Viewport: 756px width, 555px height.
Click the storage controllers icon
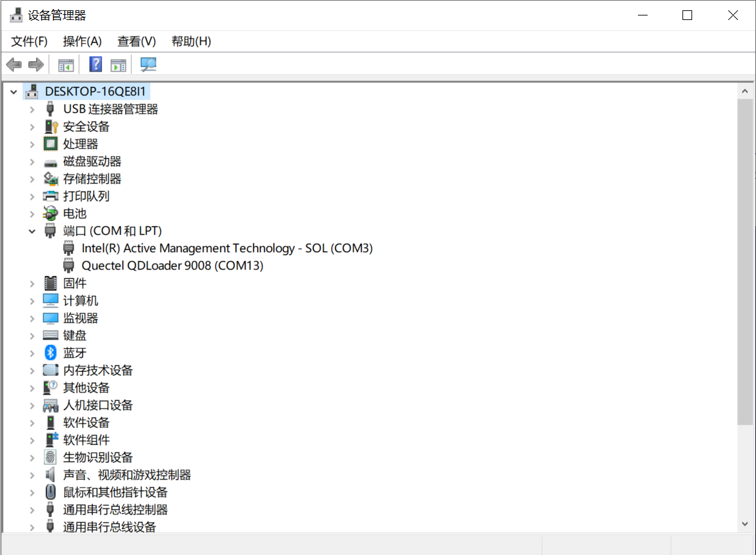pyautogui.click(x=50, y=179)
